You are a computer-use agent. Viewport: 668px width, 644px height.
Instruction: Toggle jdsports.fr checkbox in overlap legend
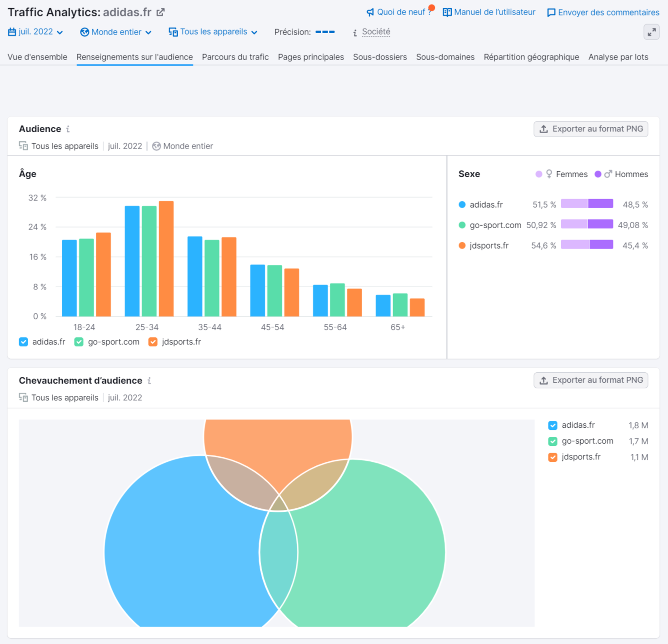[553, 457]
